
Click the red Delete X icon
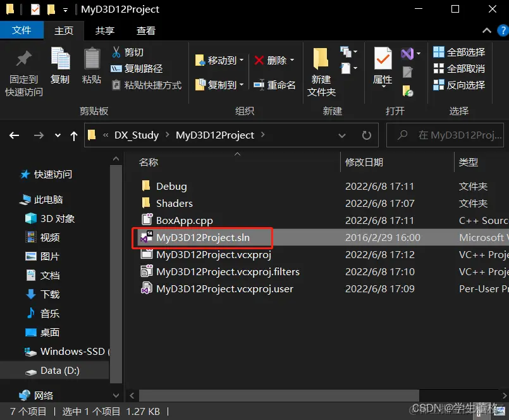259,60
